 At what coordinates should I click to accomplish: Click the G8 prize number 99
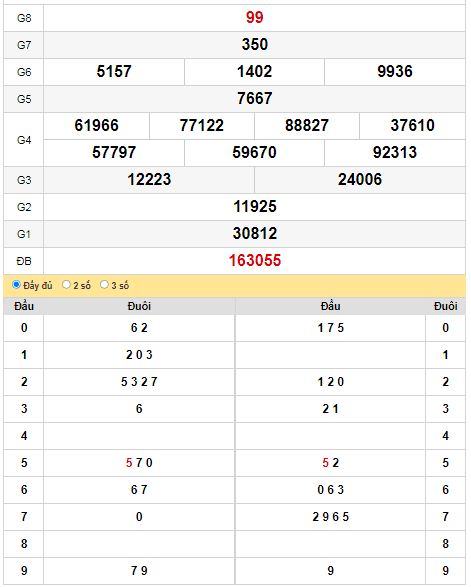[x=255, y=18]
